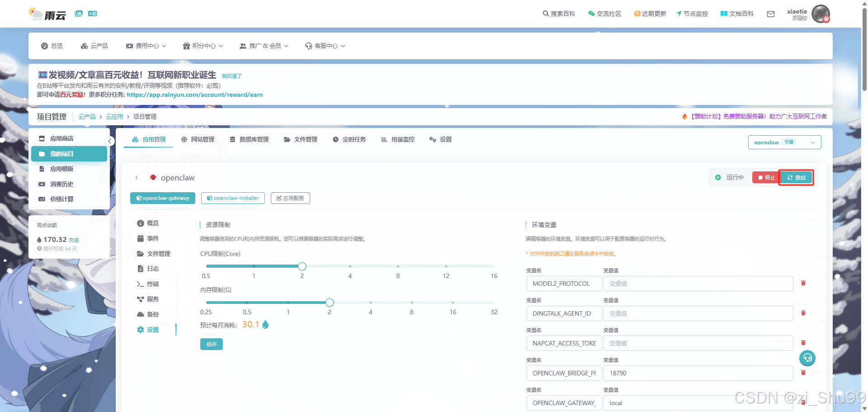Screen dimensions: 868x412
Task: Click the 重启 restart button
Action: pyautogui.click(x=796, y=178)
